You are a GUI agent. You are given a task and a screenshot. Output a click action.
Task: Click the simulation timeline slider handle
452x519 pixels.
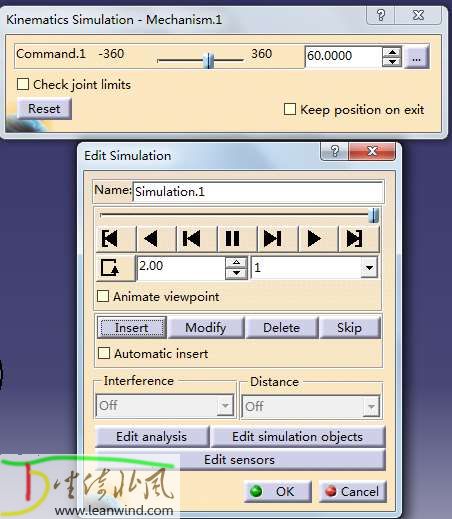374,215
